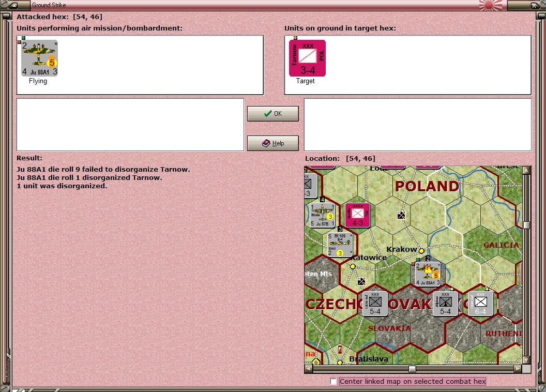Click 'Ju 88A1 die roll 1 disorganized Tarnow' line
This screenshot has height=392, width=546.
pyautogui.click(x=89, y=178)
